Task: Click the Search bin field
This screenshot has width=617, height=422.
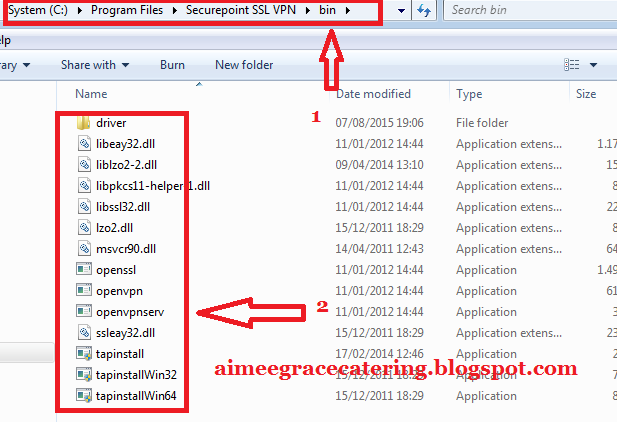Action: 531,10
